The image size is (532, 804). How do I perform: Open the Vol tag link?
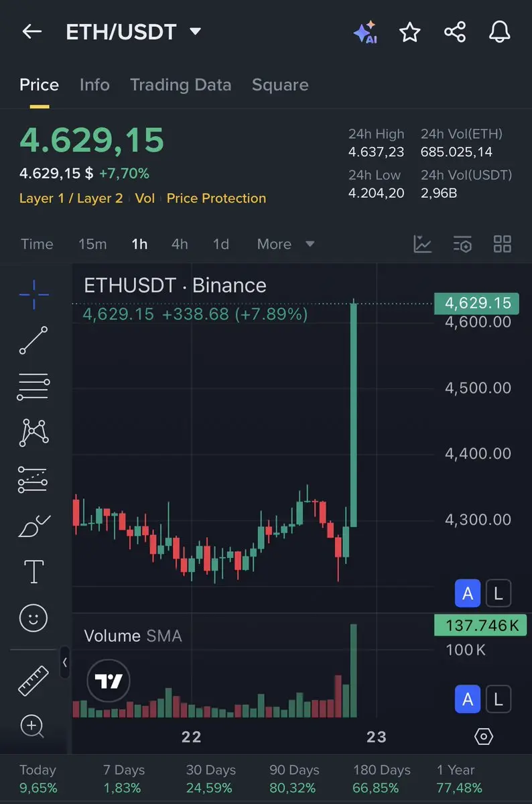pyautogui.click(x=145, y=198)
